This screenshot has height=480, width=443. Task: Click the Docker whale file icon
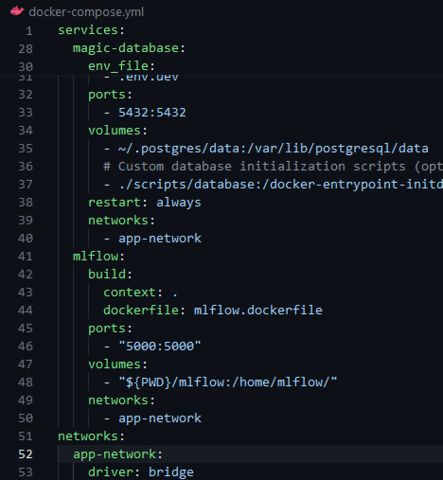coord(17,11)
